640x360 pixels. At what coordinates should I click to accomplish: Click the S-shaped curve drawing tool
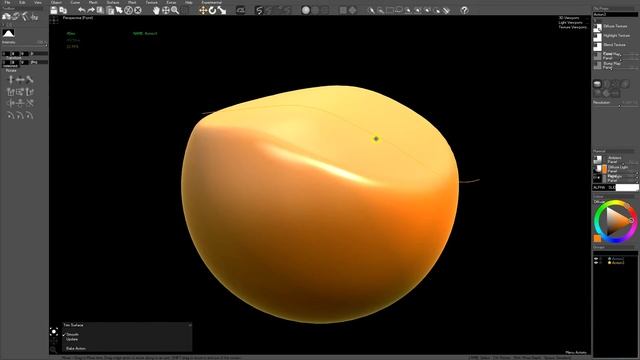(x=259, y=11)
